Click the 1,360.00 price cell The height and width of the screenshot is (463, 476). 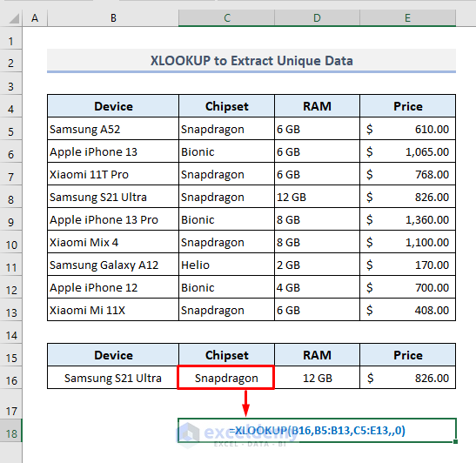(408, 219)
